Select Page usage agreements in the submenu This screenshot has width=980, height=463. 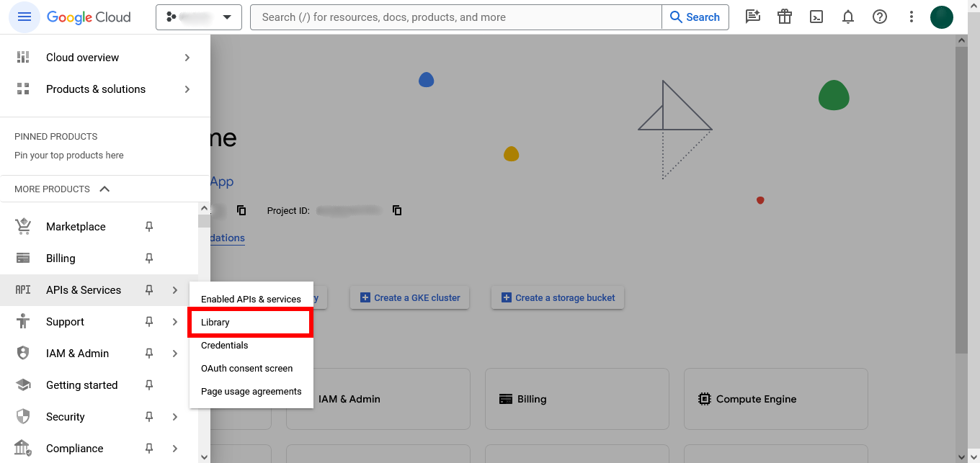(251, 391)
